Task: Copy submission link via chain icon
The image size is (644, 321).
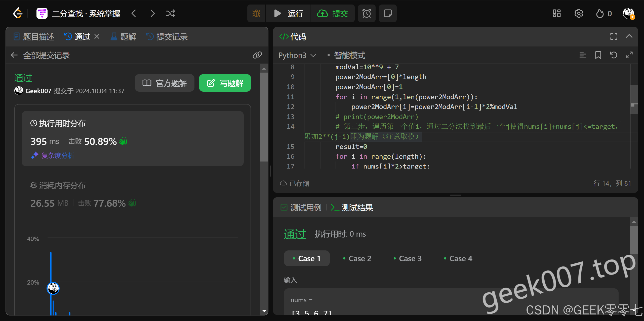Action: point(257,55)
